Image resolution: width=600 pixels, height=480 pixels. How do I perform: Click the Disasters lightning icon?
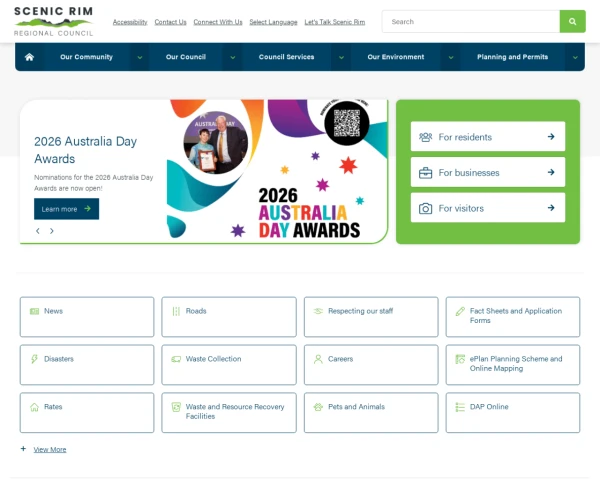pyautogui.click(x=34, y=359)
